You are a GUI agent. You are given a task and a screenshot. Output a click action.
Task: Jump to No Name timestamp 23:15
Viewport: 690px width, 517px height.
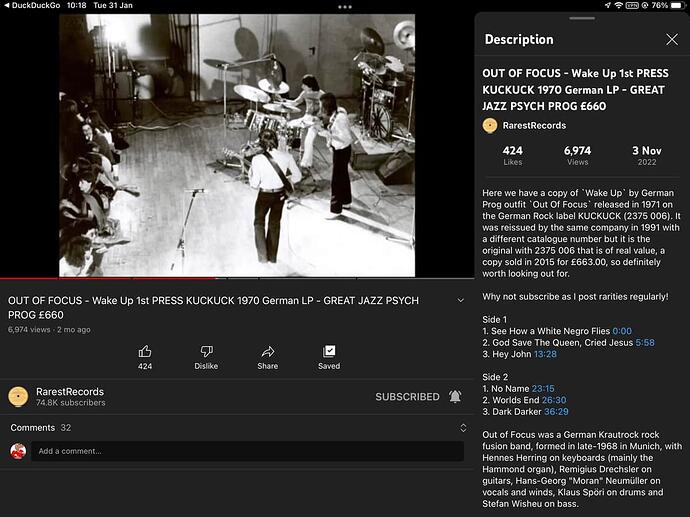pos(543,389)
